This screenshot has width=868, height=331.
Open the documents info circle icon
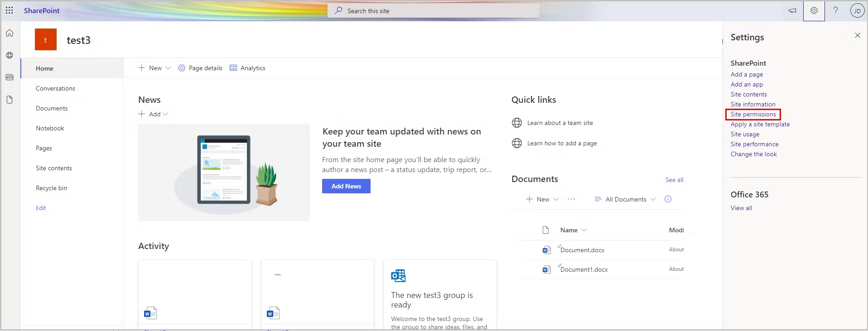(x=668, y=199)
